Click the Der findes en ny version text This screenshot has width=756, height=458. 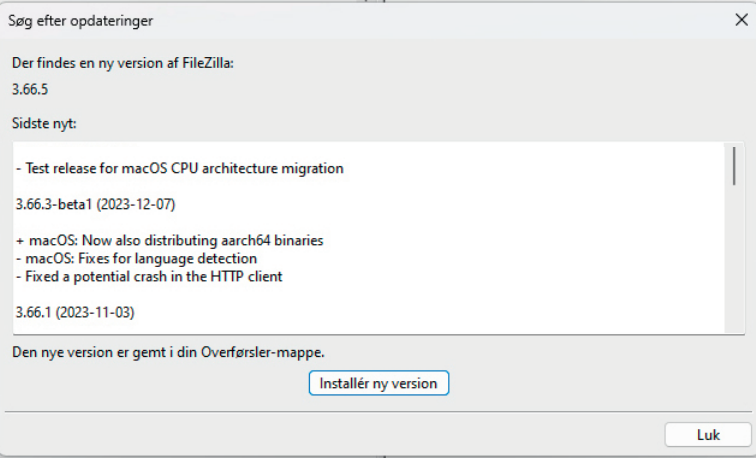point(121,63)
